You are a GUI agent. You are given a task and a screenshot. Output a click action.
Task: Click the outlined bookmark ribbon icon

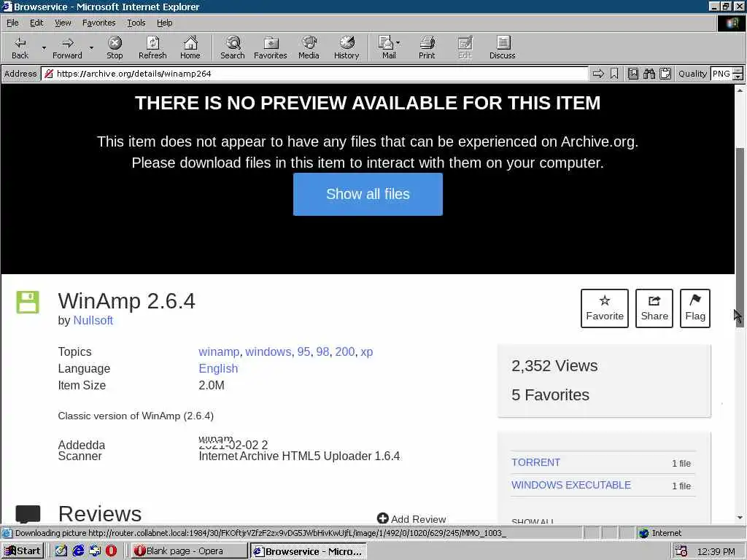coord(614,74)
